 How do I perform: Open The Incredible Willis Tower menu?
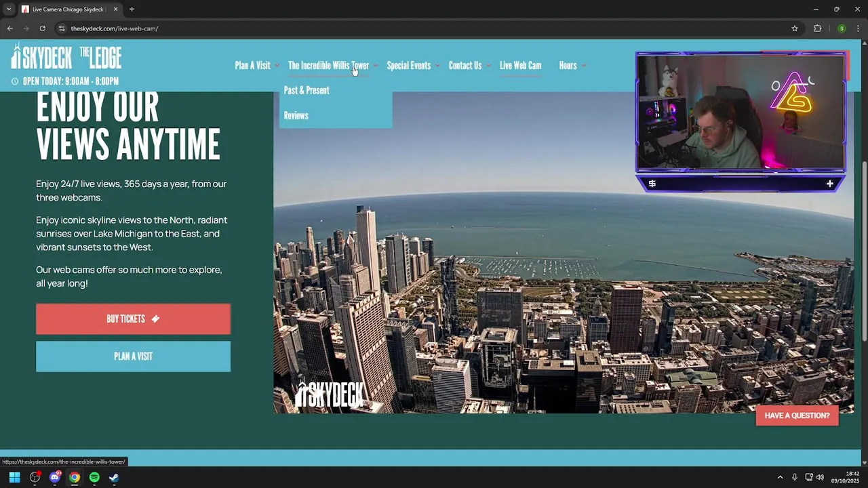pos(328,66)
